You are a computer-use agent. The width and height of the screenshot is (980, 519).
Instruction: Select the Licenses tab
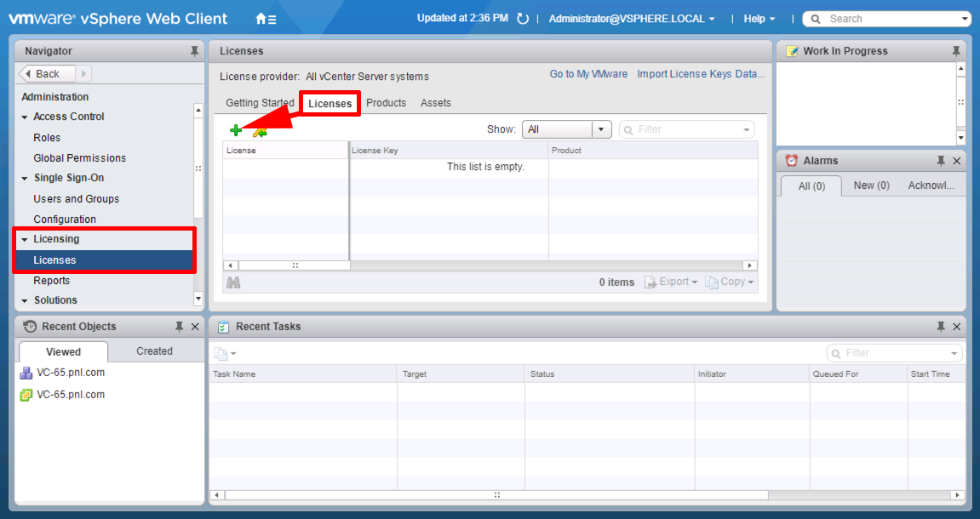coord(330,104)
